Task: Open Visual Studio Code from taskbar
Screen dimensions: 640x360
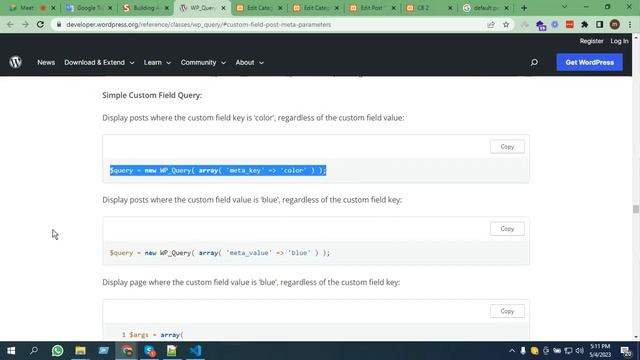Action: pyautogui.click(x=196, y=351)
